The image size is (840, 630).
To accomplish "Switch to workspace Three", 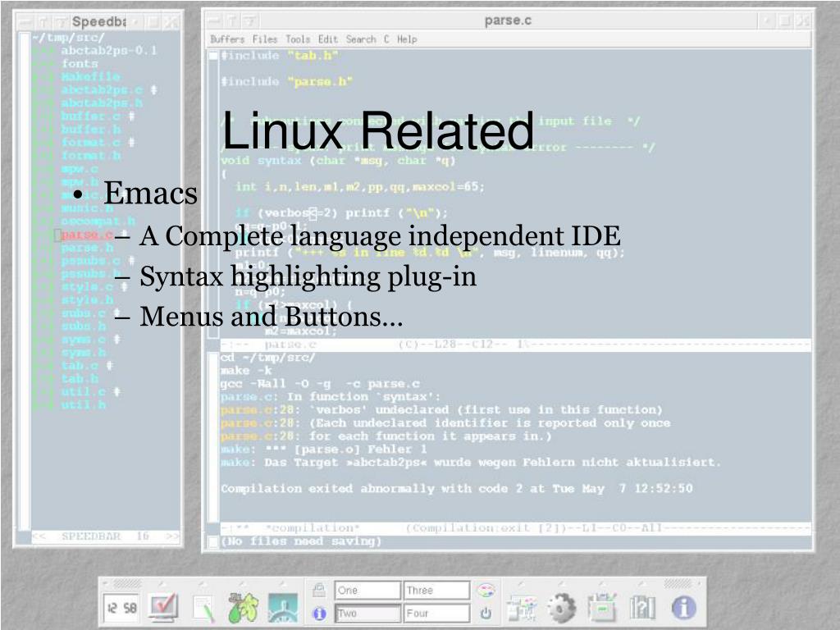I will (x=436, y=590).
